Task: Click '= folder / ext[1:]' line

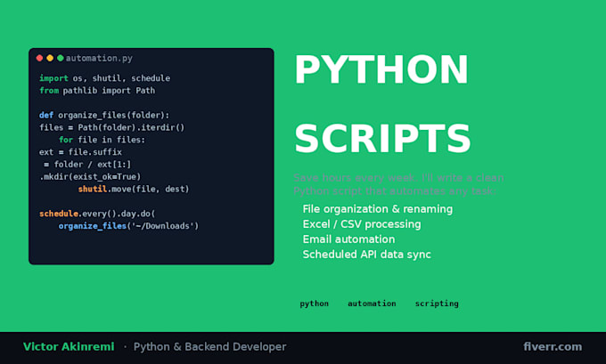Action: 87,165
